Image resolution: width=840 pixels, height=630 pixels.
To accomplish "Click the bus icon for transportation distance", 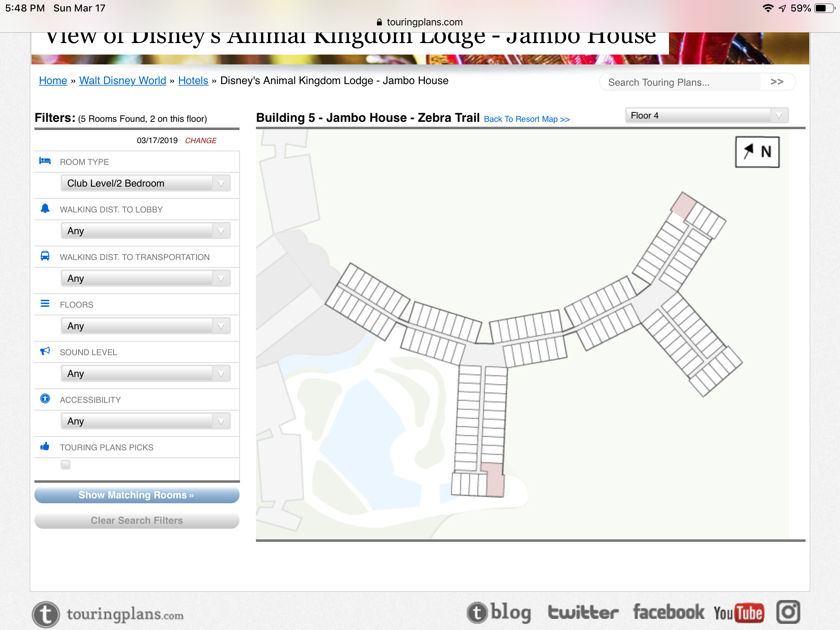I will tap(45, 256).
